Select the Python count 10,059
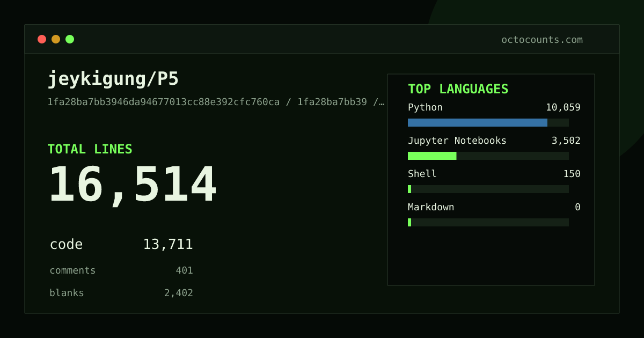 click(563, 107)
